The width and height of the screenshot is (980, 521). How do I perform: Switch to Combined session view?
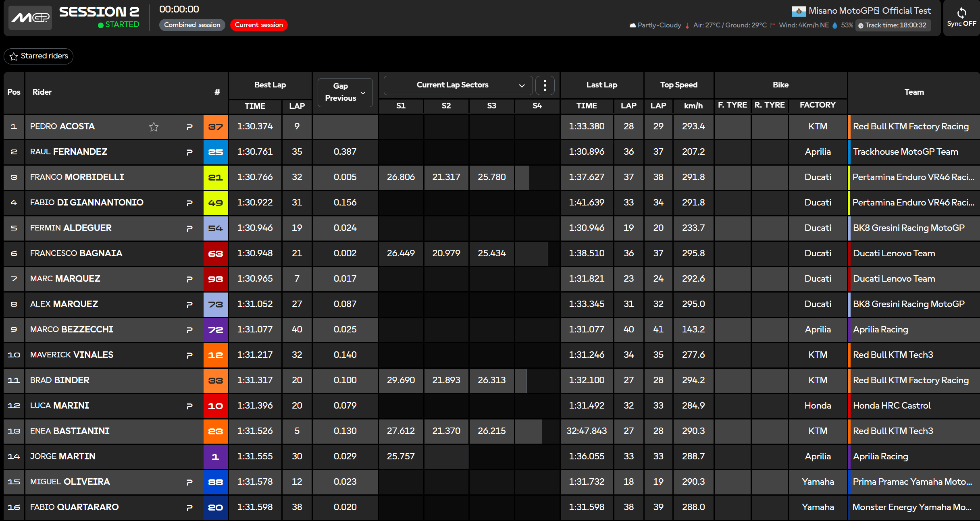192,25
